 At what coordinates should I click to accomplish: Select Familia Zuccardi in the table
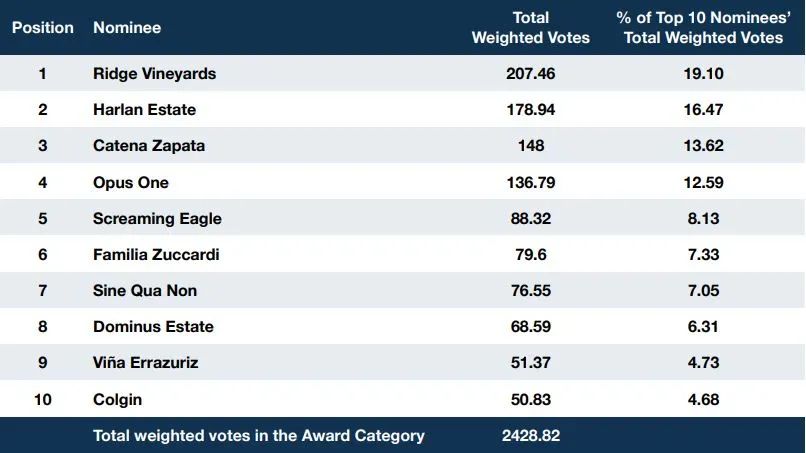coord(156,255)
